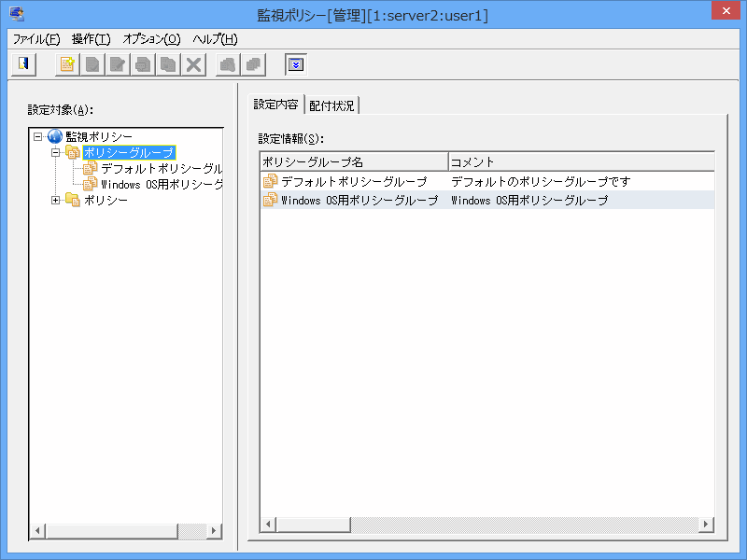Sort by the ポリシーグループ名 column header
Image resolution: width=747 pixels, height=560 pixels.
coord(353,161)
